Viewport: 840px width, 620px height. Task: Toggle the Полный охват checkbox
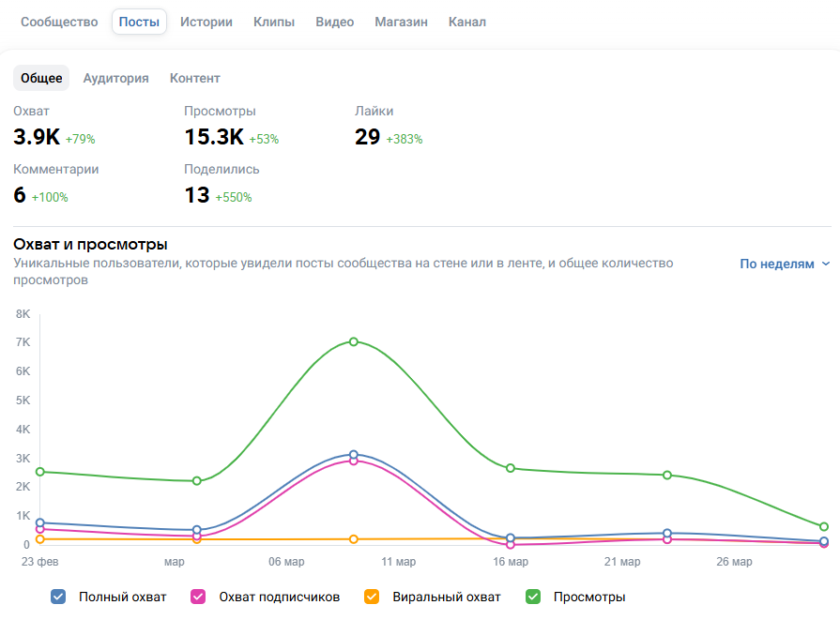pos(58,597)
